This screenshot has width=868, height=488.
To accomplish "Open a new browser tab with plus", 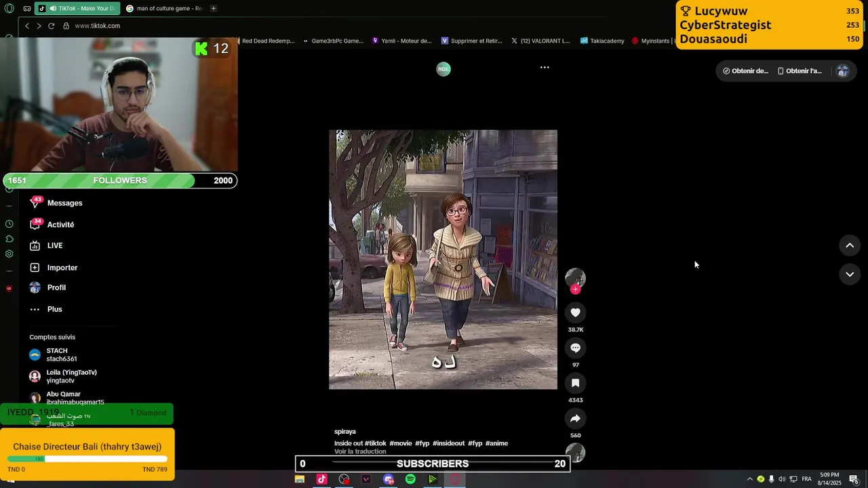I will [213, 9].
